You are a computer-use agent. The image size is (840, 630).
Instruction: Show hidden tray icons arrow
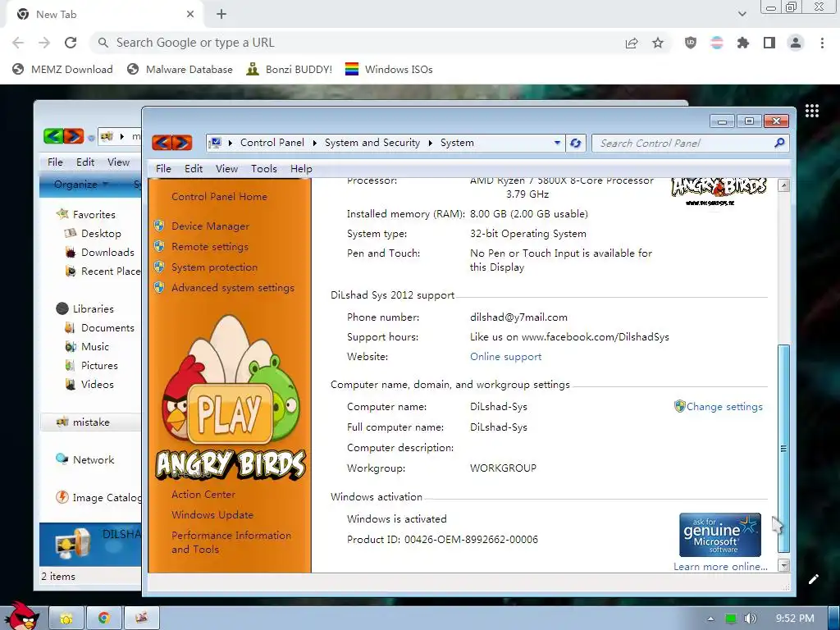click(x=710, y=619)
